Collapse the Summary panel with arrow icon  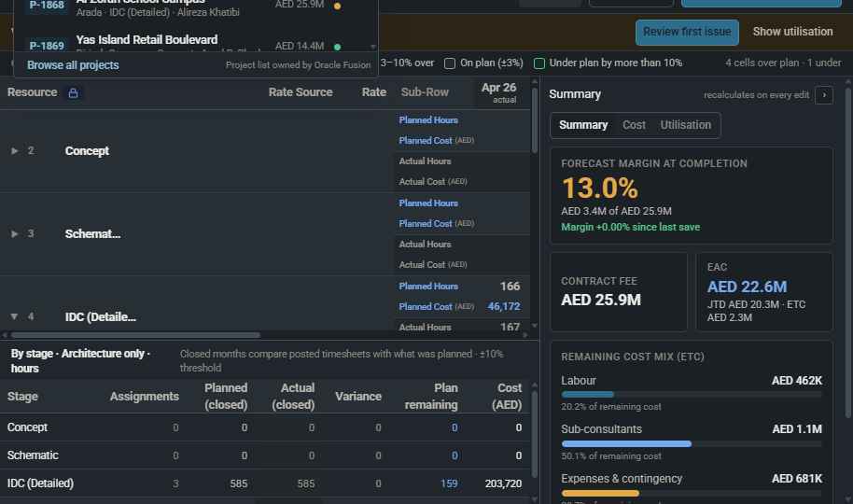pyautogui.click(x=824, y=94)
